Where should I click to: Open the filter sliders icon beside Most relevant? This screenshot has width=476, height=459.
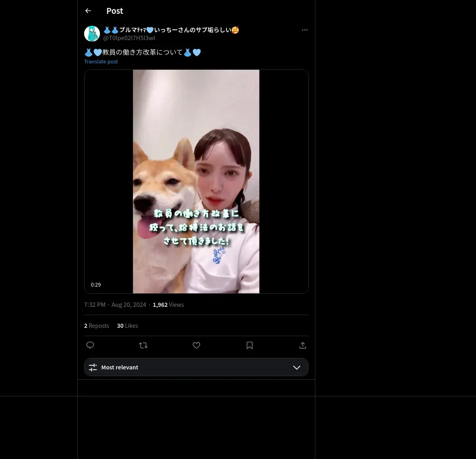[93, 367]
